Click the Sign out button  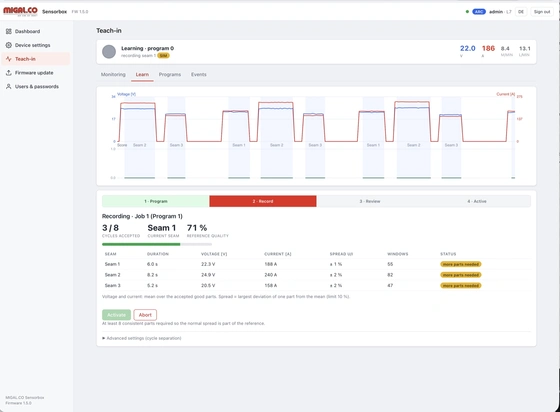click(542, 12)
